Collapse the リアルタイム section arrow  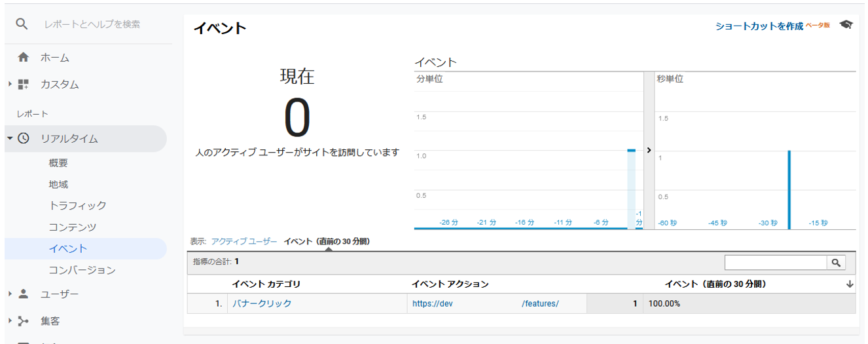pos(10,138)
